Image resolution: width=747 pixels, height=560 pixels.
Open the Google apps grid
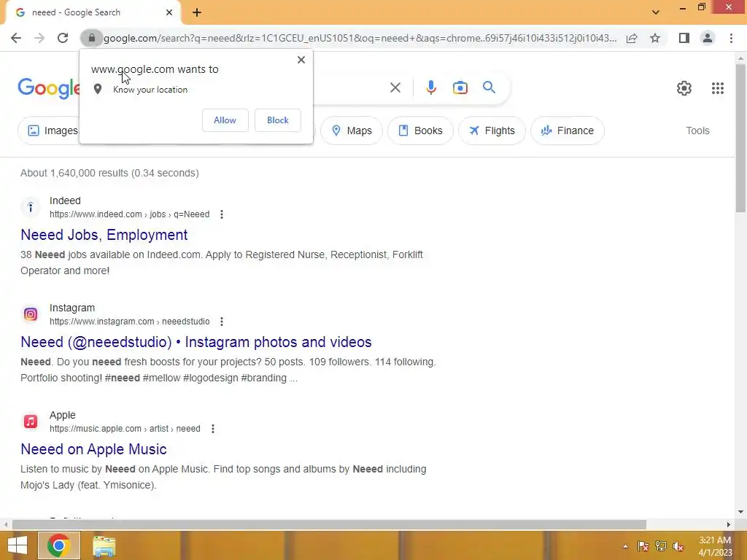pyautogui.click(x=718, y=88)
